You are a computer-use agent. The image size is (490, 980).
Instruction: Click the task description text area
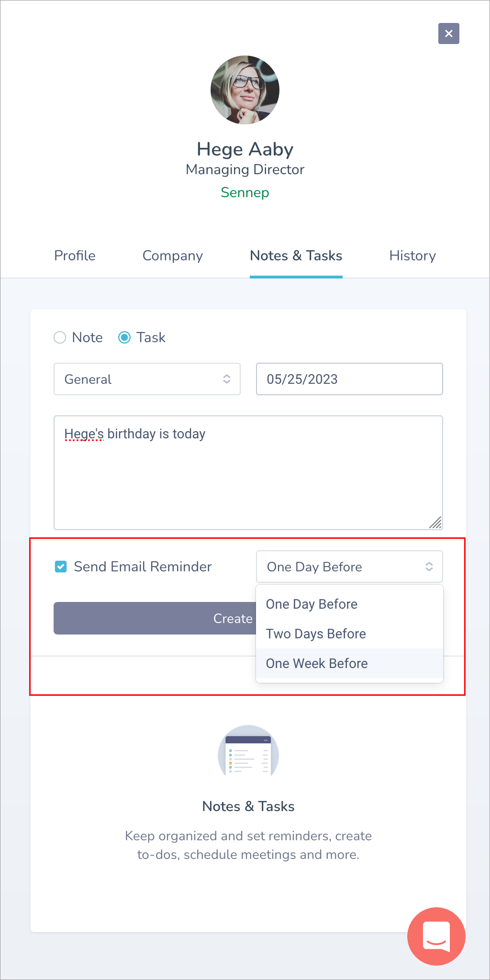[248, 473]
